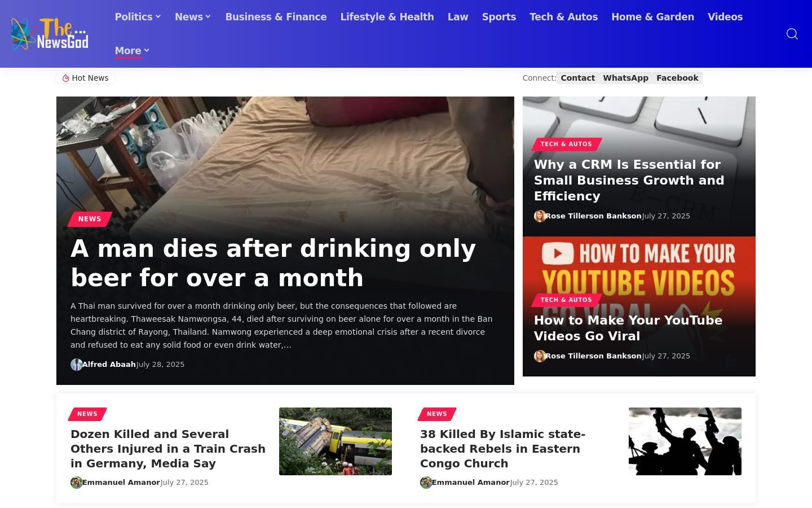This screenshot has height=508, width=812.
Task: Click Rose Tillerson Bankson avatar on CRM article
Action: tap(540, 216)
